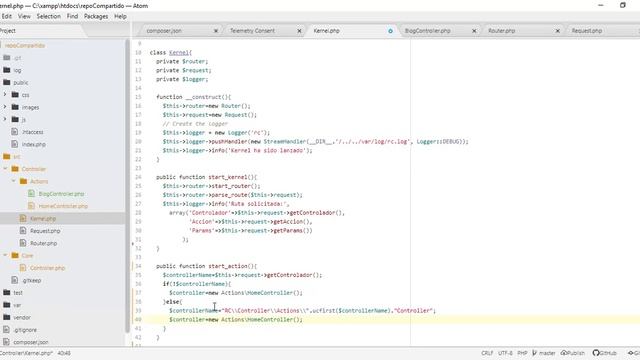Restore down the Atom window
640x360 pixels.
pos(623,5)
